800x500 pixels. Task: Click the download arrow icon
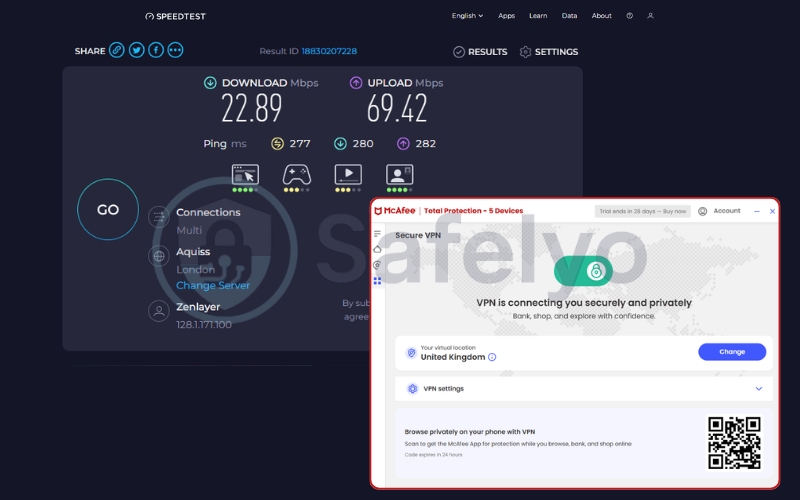click(x=210, y=83)
